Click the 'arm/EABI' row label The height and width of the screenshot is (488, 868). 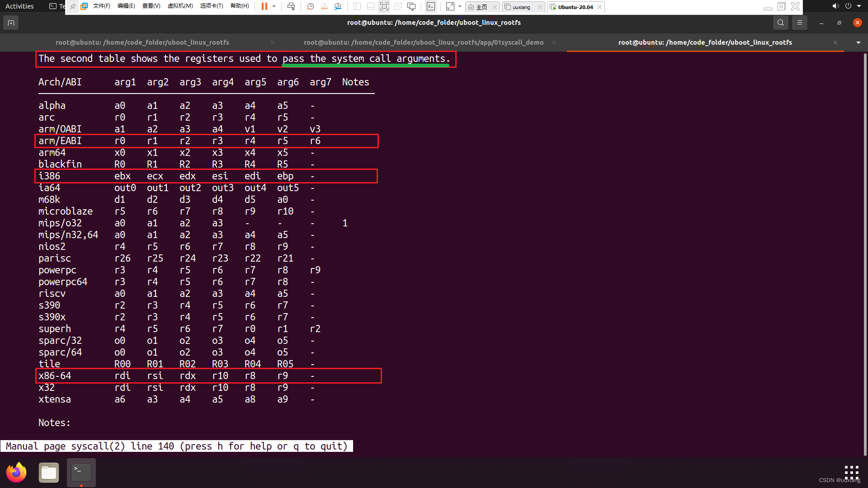point(60,141)
